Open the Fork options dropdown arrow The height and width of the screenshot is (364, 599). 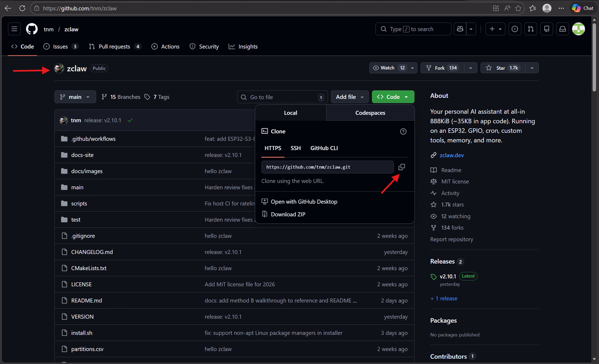[471, 68]
